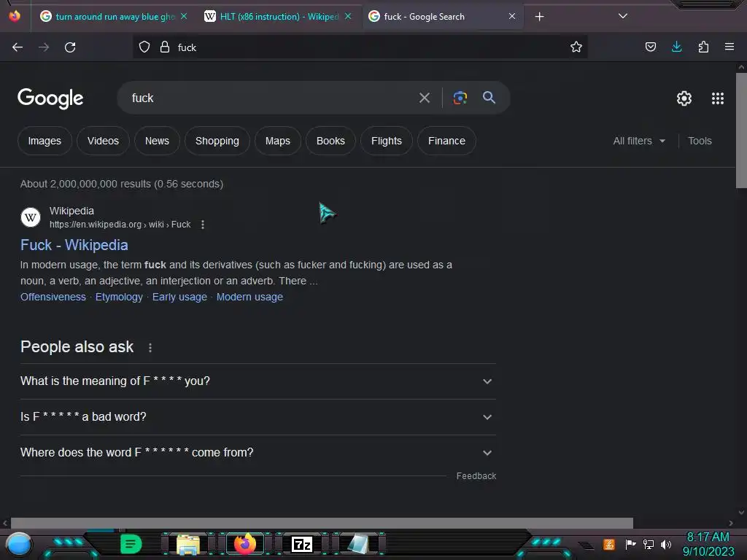Close the HLT Wikipedia tab
Image resolution: width=747 pixels, height=560 pixels.
pos(348,17)
